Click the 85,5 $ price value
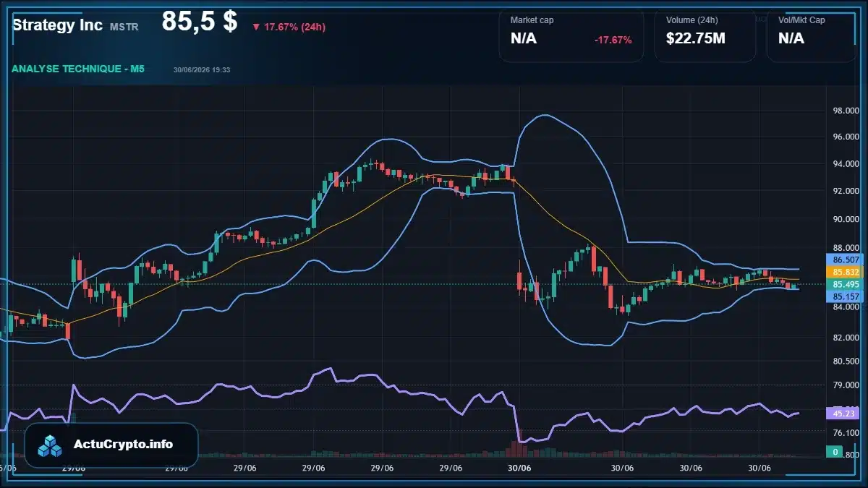 200,22
